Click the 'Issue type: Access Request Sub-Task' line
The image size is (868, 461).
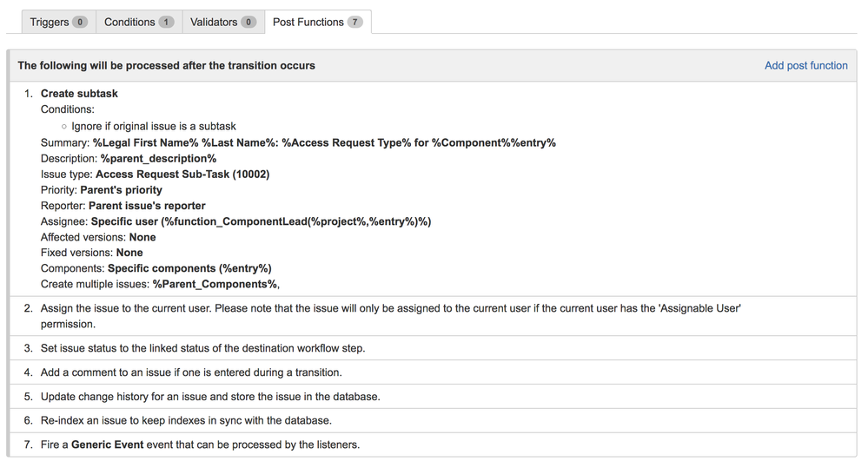tap(155, 174)
